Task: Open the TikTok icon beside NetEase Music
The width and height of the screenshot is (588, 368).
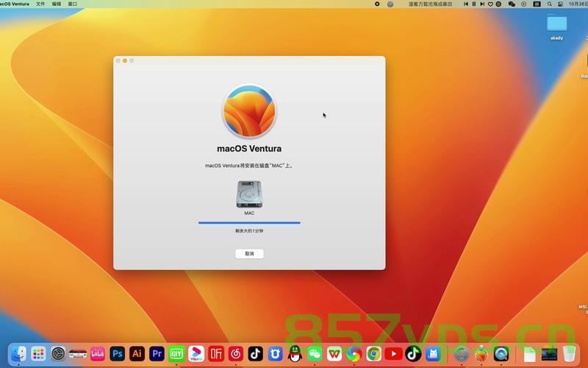Action: click(255, 354)
